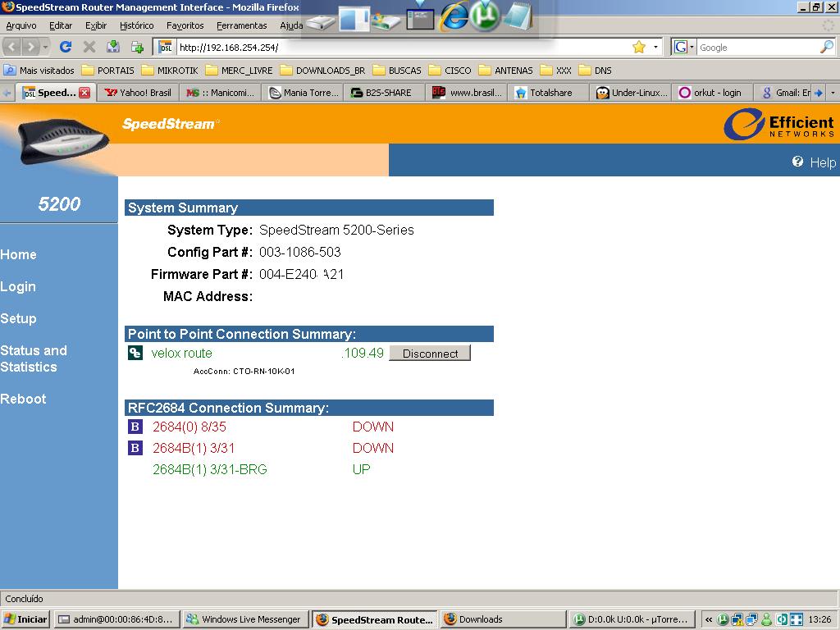Open the Arquivo menu
The image size is (840, 630).
21,25
